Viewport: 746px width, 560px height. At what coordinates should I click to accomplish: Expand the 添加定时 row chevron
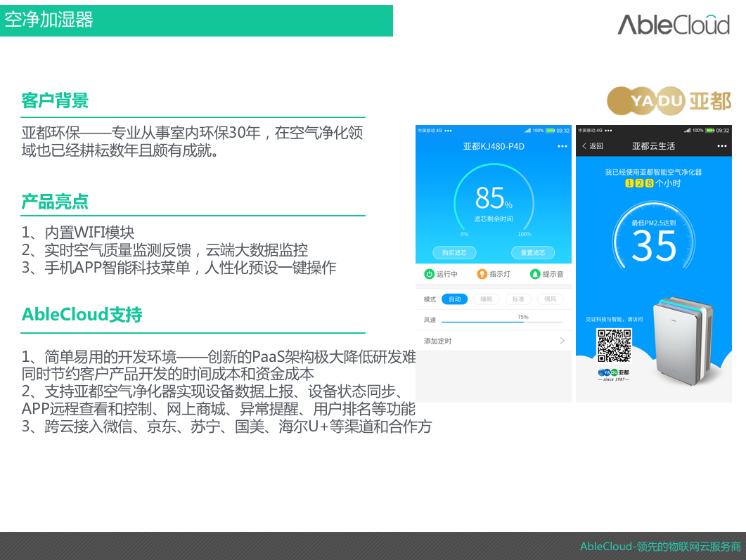coord(562,341)
